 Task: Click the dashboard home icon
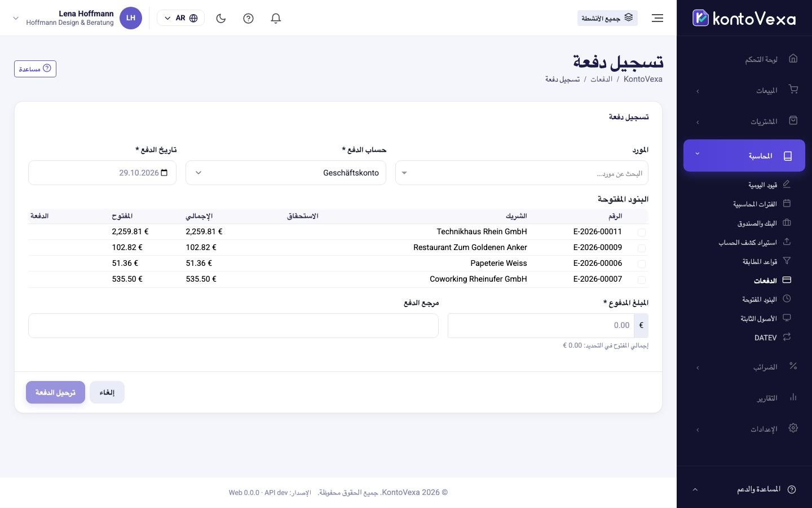(793, 59)
